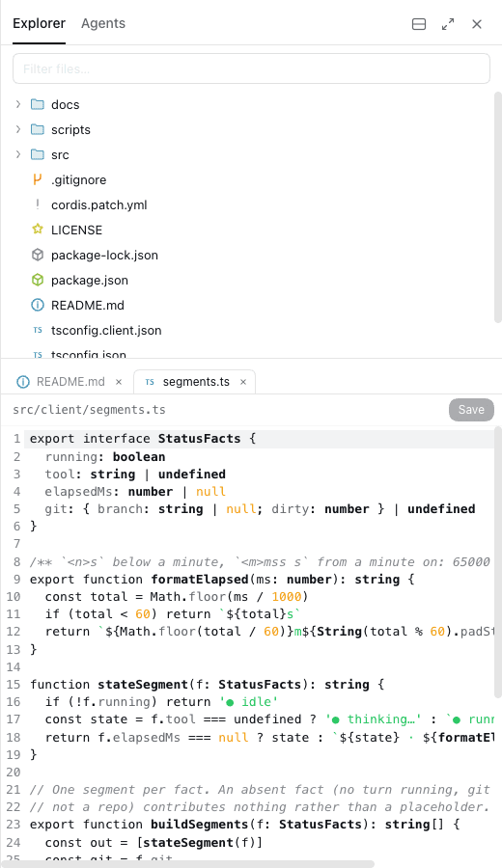Select the src folder name
Screen dimensions: 502x868
click(x=60, y=155)
